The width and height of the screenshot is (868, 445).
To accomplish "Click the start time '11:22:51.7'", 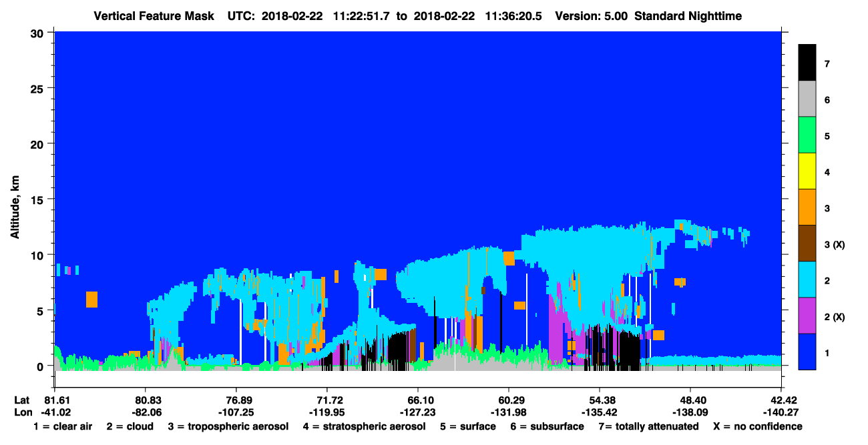I will coord(363,15).
